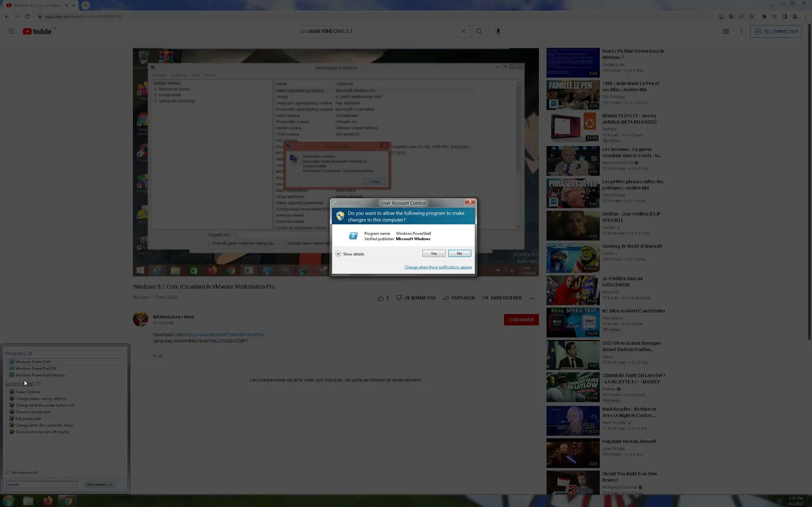
Task: Open the Ubuntu 22.04 LTS video thumbnail
Action: (x=573, y=127)
